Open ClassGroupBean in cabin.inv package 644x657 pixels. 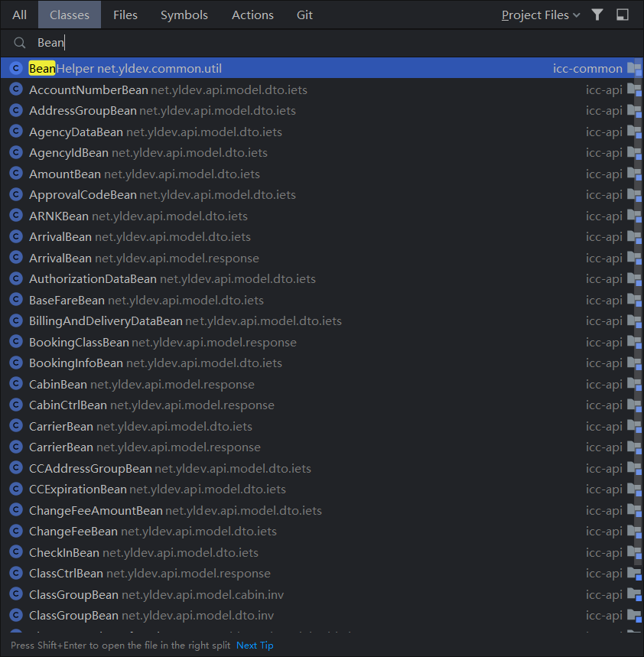tap(322, 595)
